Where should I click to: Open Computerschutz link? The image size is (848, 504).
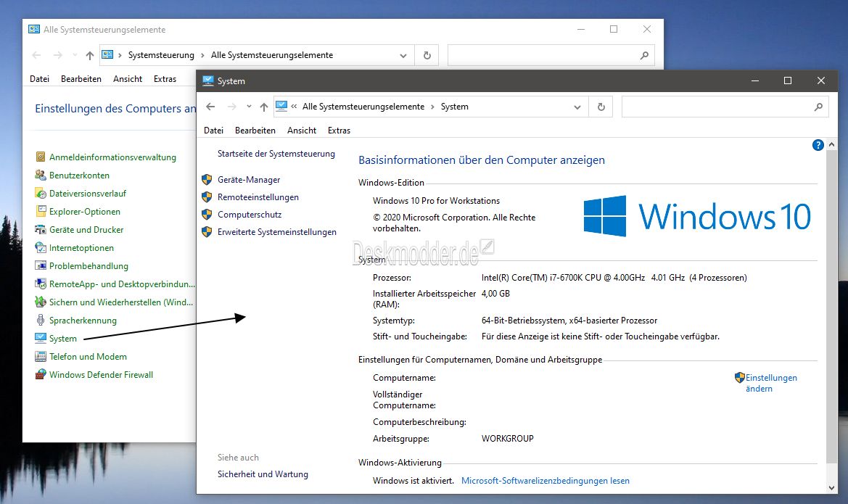(x=250, y=215)
